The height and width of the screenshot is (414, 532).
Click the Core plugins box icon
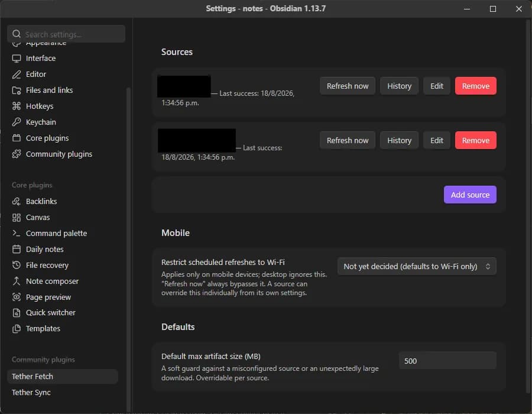coord(17,138)
